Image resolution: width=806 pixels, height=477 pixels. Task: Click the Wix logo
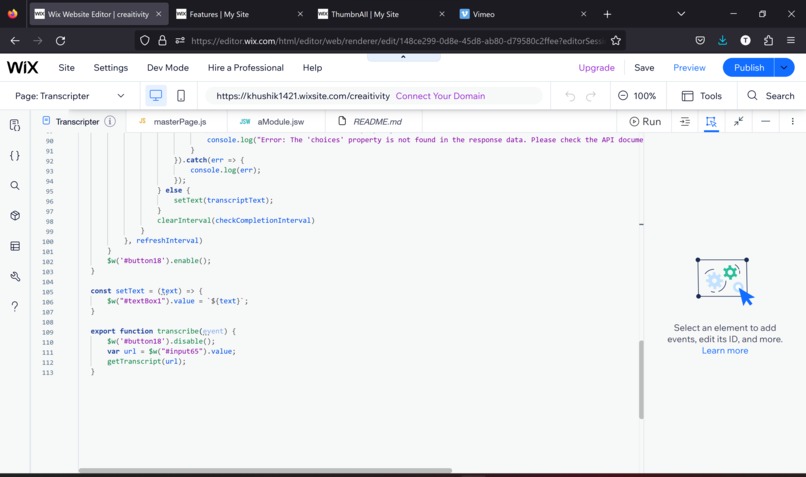(x=23, y=67)
